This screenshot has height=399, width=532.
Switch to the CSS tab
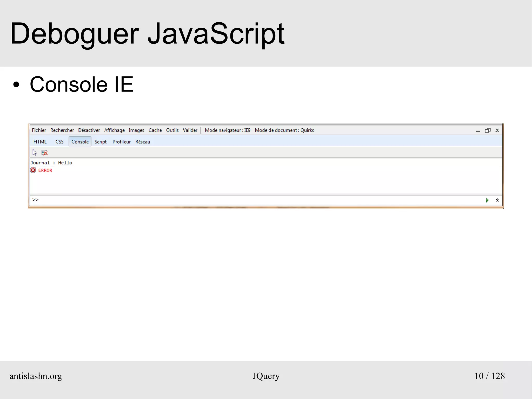click(59, 142)
